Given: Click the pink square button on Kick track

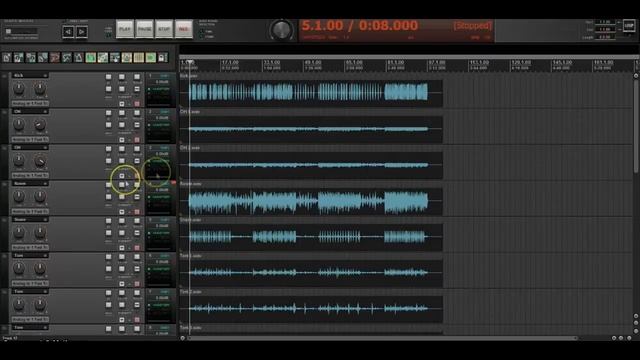Looking at the screenshot, I should tap(137, 104).
